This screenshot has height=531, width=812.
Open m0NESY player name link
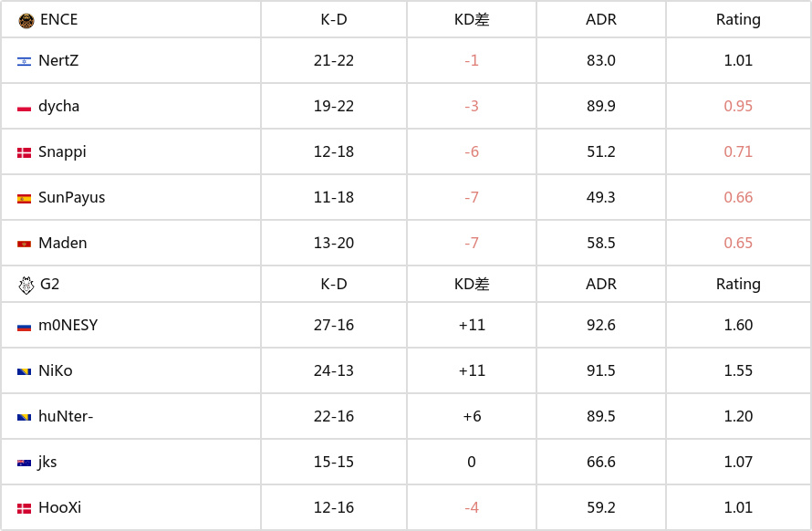pyautogui.click(x=68, y=325)
